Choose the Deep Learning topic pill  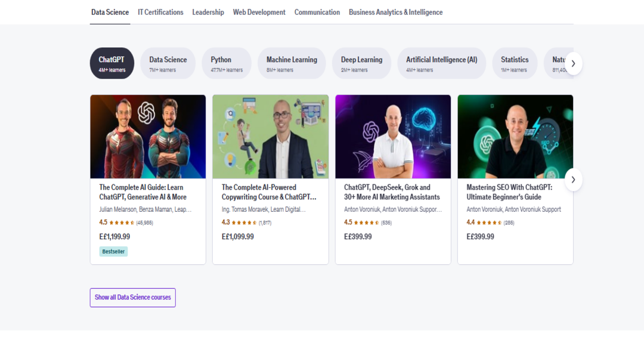click(361, 63)
